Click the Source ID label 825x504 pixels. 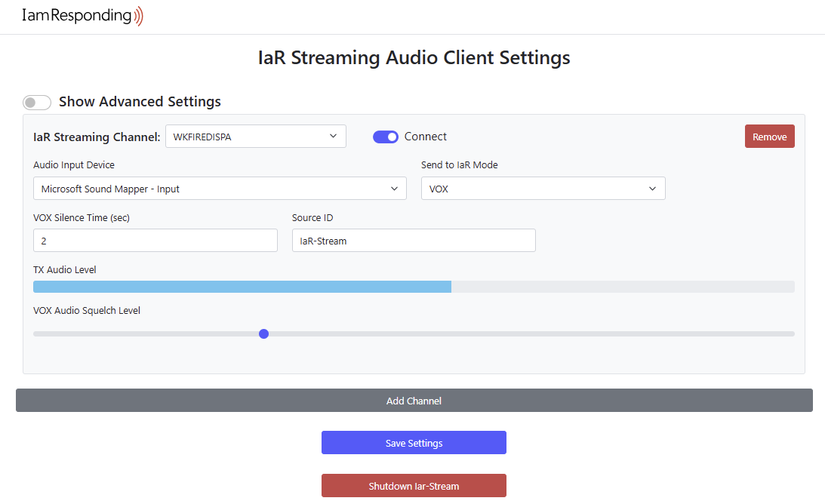(x=312, y=217)
